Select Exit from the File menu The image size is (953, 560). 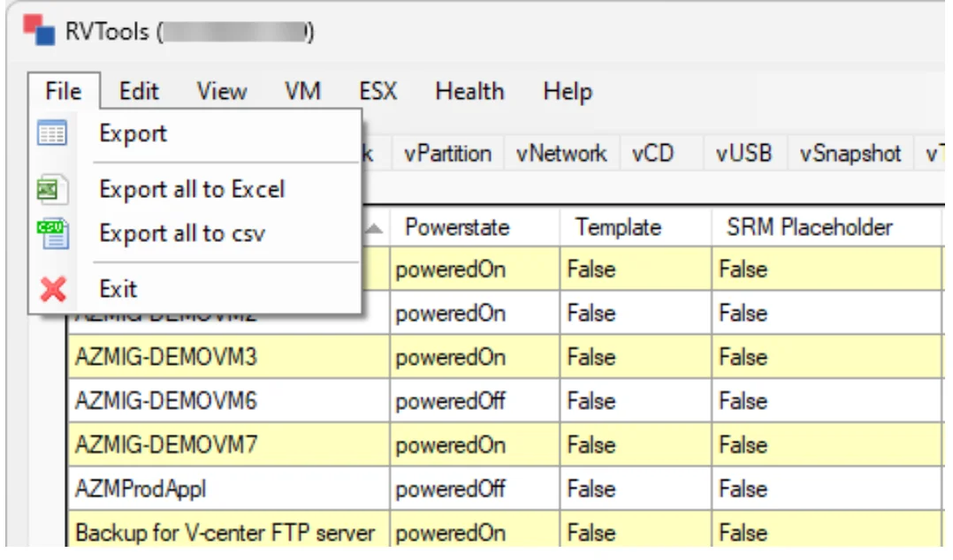click(118, 289)
